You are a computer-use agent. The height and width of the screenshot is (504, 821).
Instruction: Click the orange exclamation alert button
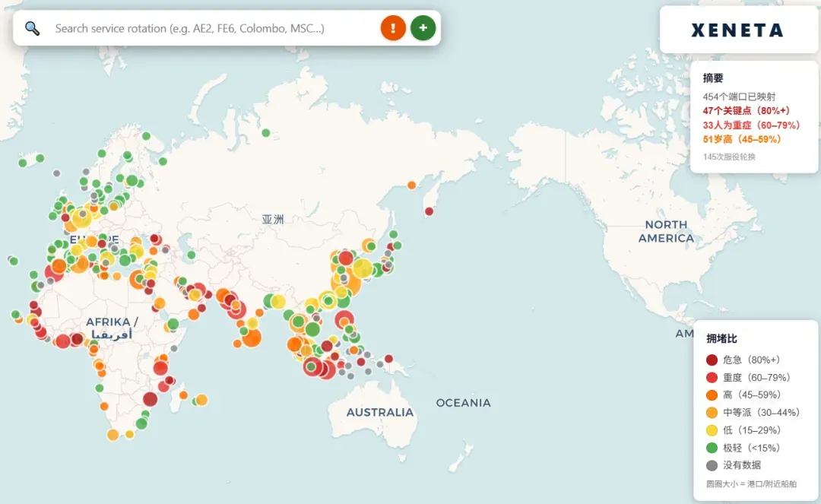coord(393,27)
